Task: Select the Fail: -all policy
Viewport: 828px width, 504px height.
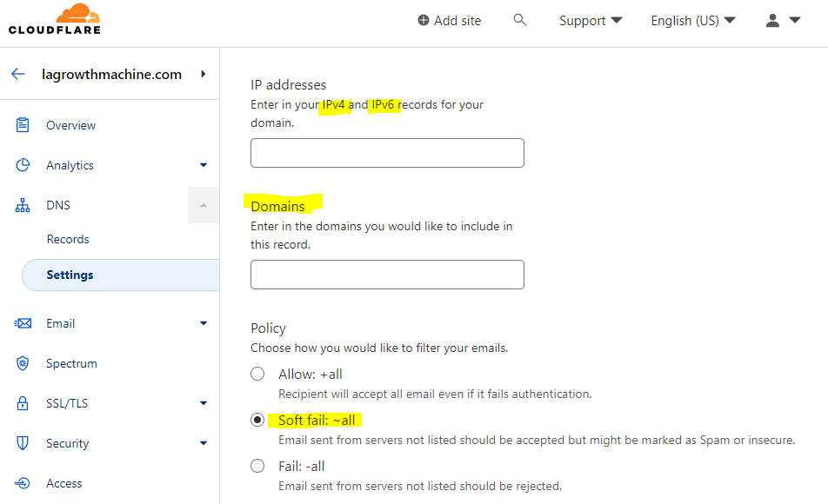Action: point(257,466)
